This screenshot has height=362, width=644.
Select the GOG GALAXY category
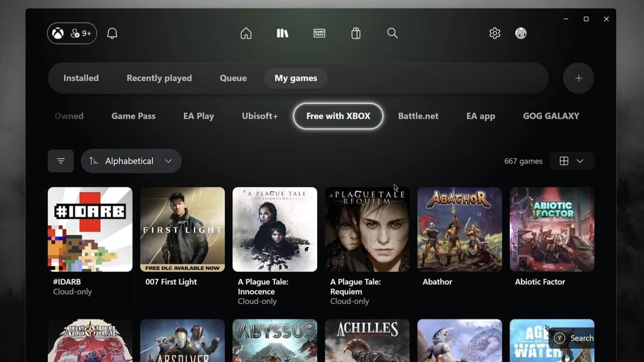coord(551,116)
